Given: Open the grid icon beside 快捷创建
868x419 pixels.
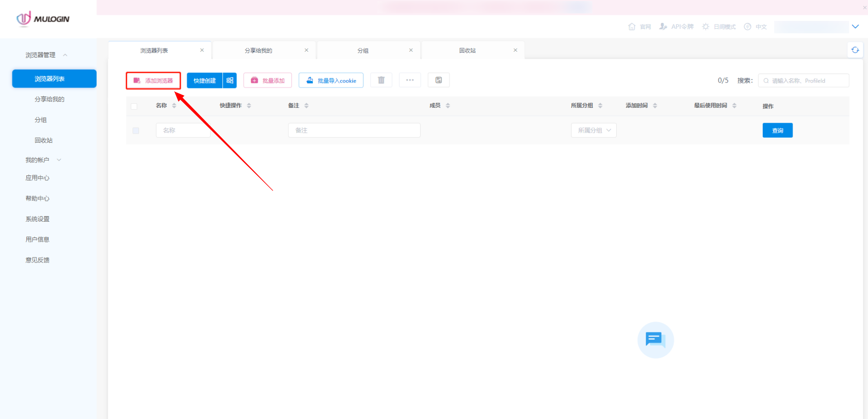Looking at the screenshot, I should tap(230, 81).
